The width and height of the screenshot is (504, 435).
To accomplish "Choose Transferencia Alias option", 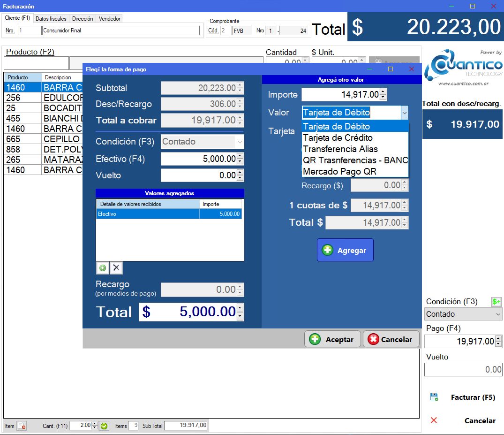I will (x=355, y=149).
